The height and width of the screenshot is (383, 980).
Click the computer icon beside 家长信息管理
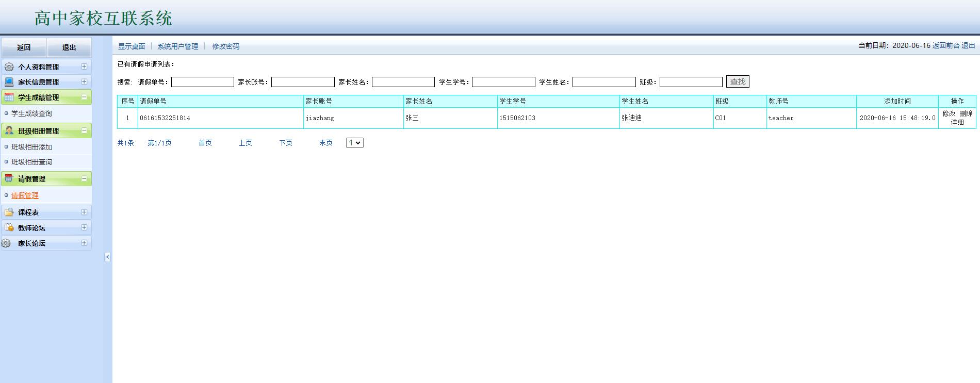[9, 82]
